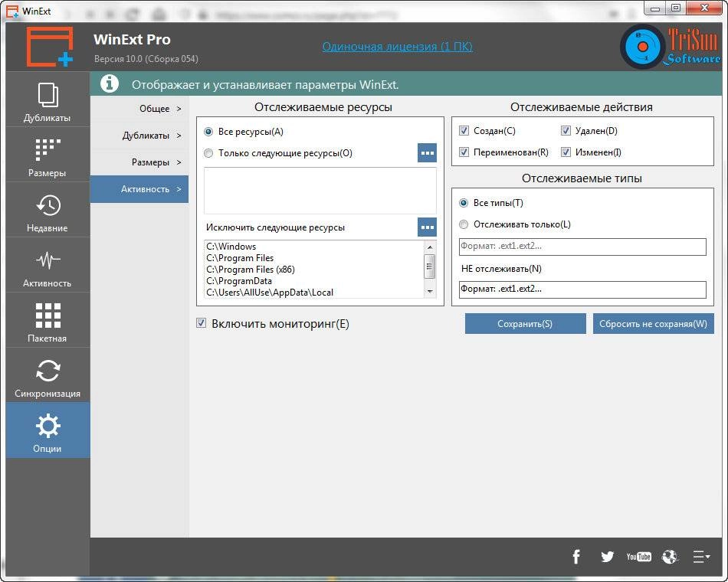
Task: Toggle 'Включить мониторинг(E)' checkbox
Action: pos(201,323)
